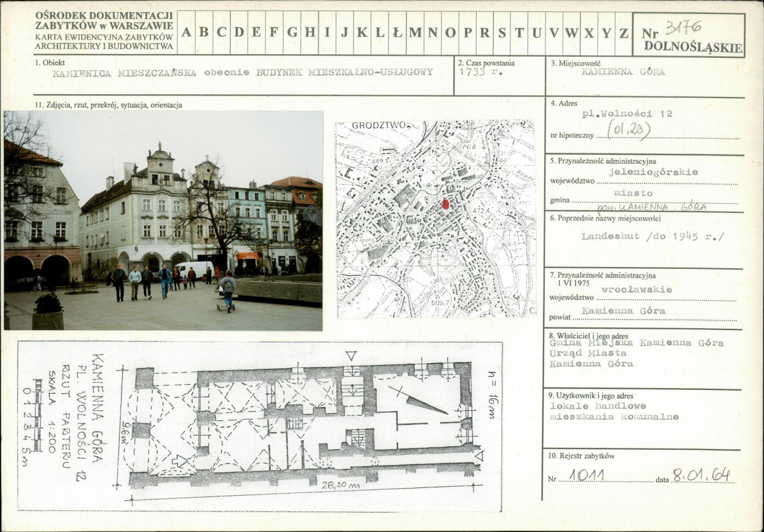Click the 'pl.Wolności 12' address field
764x532 pixels.
coord(627,114)
